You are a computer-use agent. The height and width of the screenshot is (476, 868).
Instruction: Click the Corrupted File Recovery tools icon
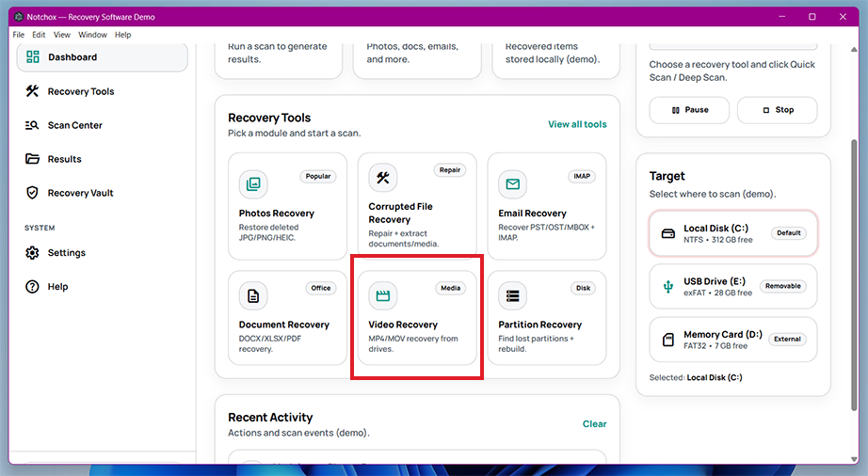point(383,178)
